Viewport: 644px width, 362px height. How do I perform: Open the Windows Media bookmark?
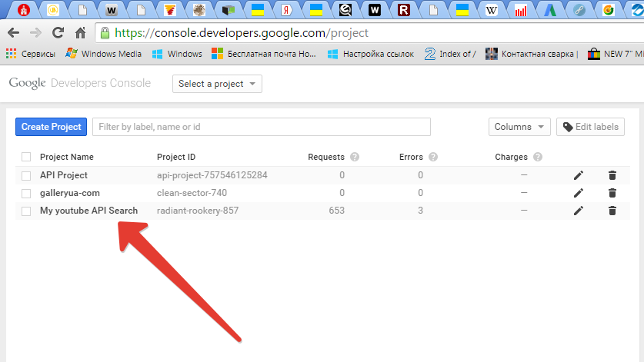[104, 54]
